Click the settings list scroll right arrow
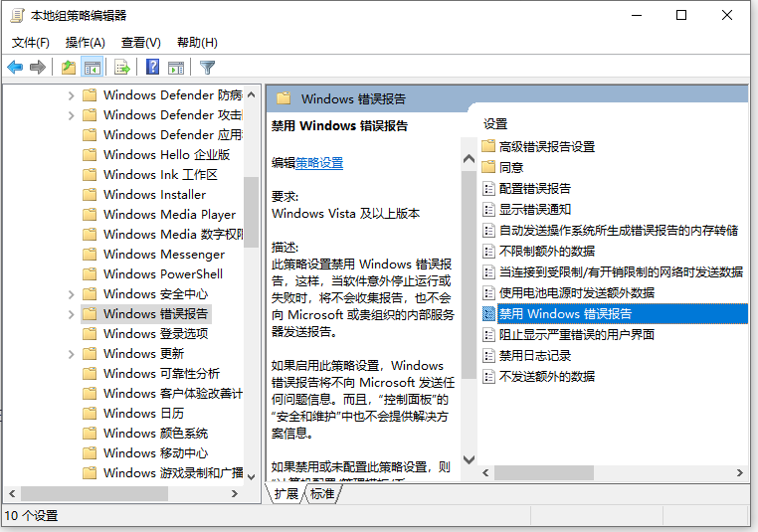758x532 pixels. [740, 472]
